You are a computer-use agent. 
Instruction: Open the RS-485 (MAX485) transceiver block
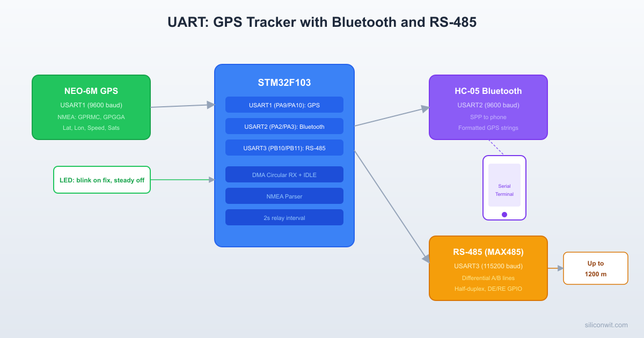click(x=488, y=268)
